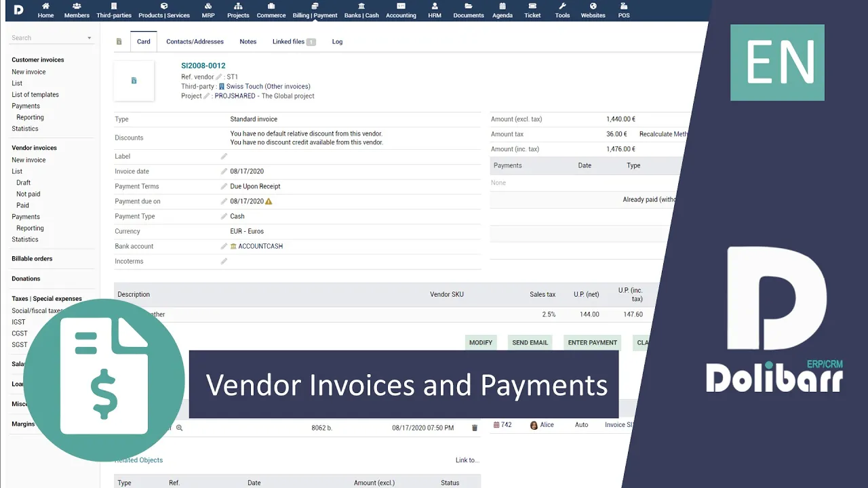Edit Incoterms pencil icon
Image resolution: width=868 pixels, height=488 pixels.
tap(224, 261)
